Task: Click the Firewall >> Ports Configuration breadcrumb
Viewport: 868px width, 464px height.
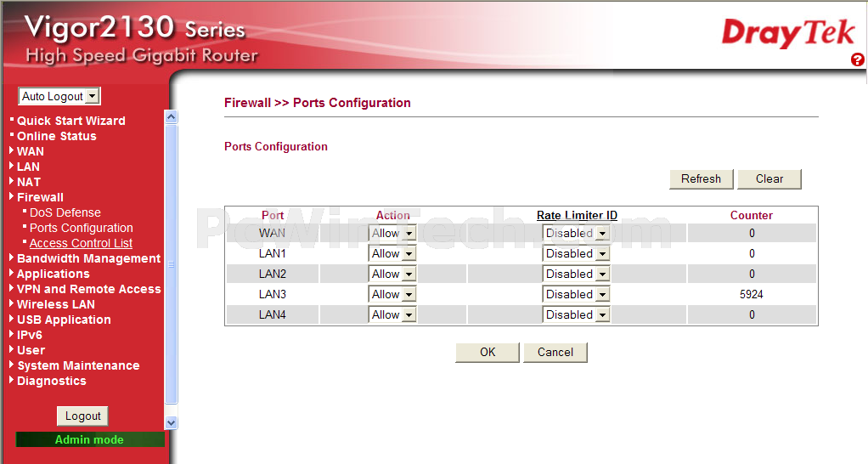Action: point(317,103)
